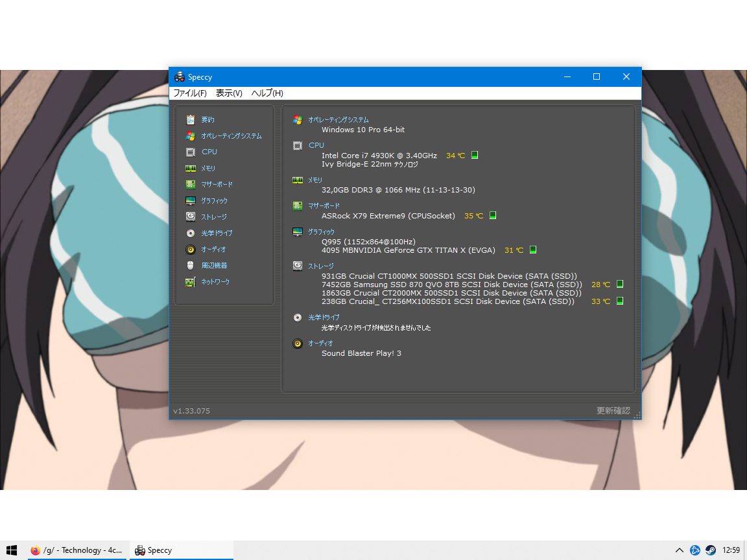This screenshot has width=747, height=560.
Task: Click the マザーボード icon in the sidebar
Action: (x=191, y=184)
